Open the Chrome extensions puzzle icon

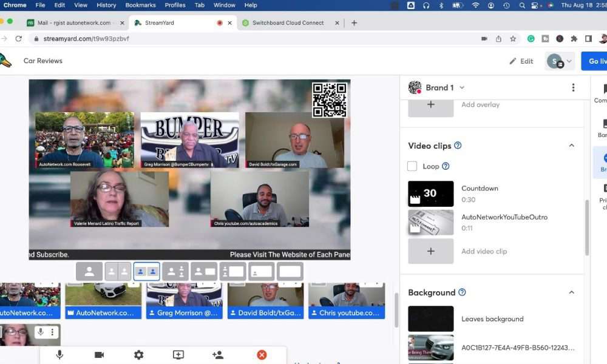pyautogui.click(x=574, y=39)
